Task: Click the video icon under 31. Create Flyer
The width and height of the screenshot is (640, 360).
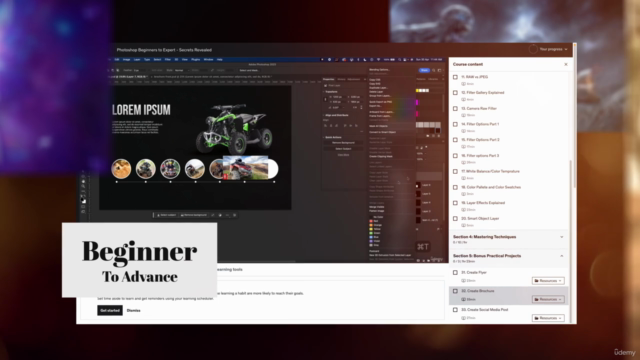Action: pyautogui.click(x=464, y=281)
